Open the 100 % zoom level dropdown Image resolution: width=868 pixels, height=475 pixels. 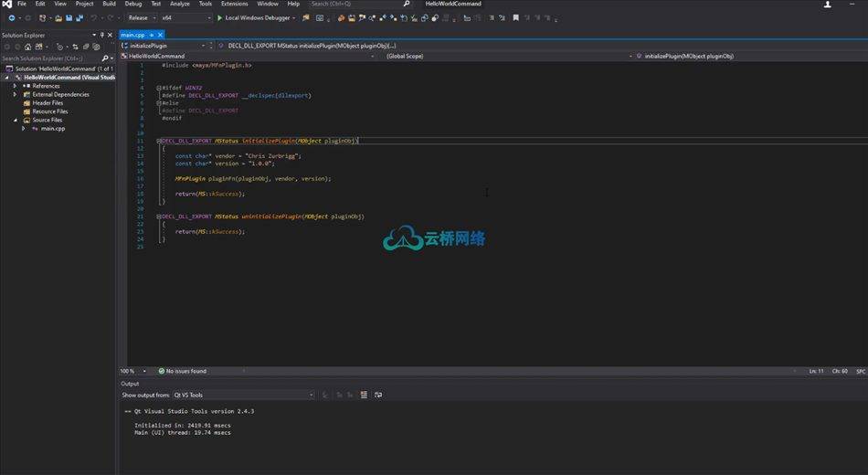click(x=144, y=371)
